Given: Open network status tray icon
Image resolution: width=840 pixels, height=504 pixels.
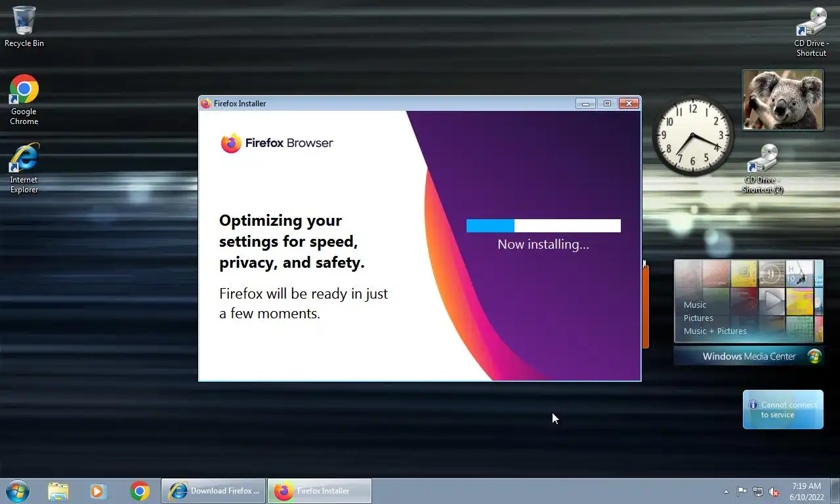Looking at the screenshot, I should (x=758, y=492).
